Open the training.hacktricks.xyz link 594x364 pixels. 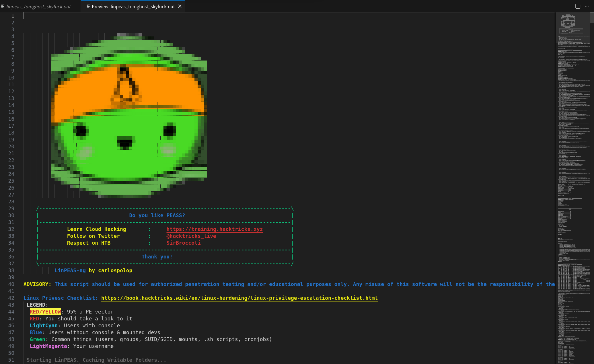coord(214,229)
